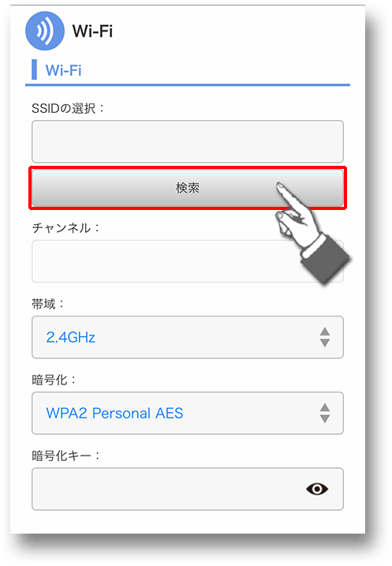Click the 検索 search button
392x566 pixels.
click(x=188, y=188)
